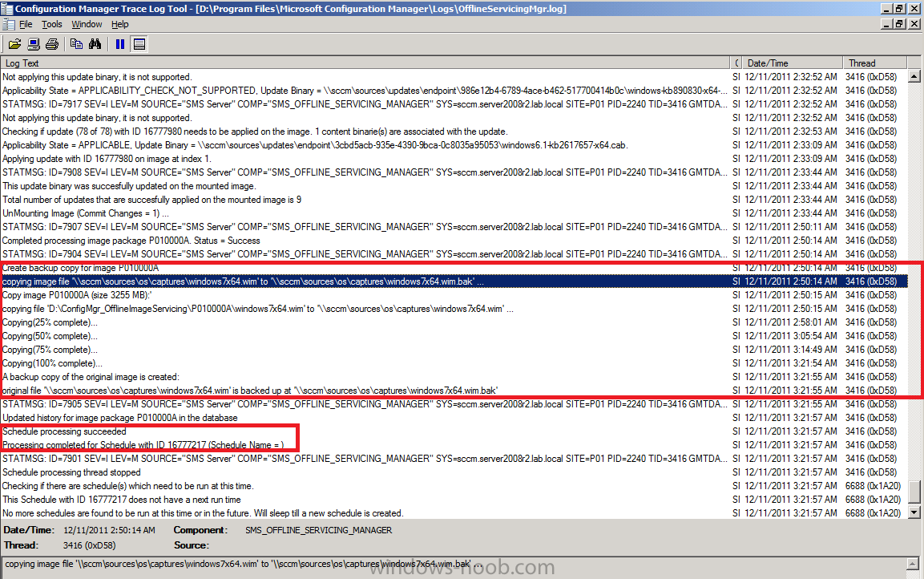Click the detail text box scroll up arrow
Image resolution: width=924 pixels, height=579 pixels.
click(914, 565)
